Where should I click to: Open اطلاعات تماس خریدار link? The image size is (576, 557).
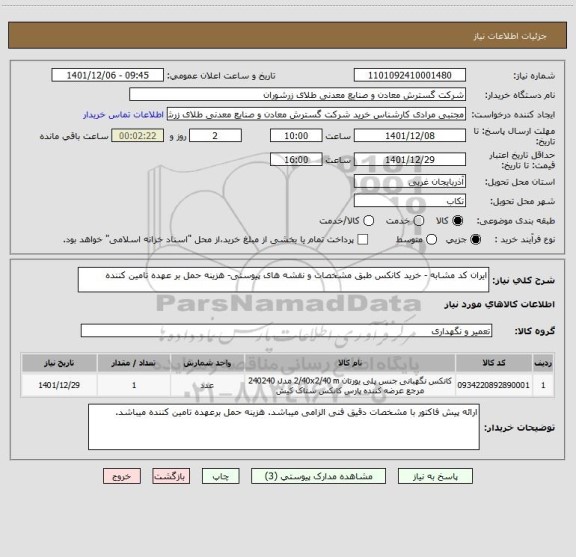click(x=123, y=115)
